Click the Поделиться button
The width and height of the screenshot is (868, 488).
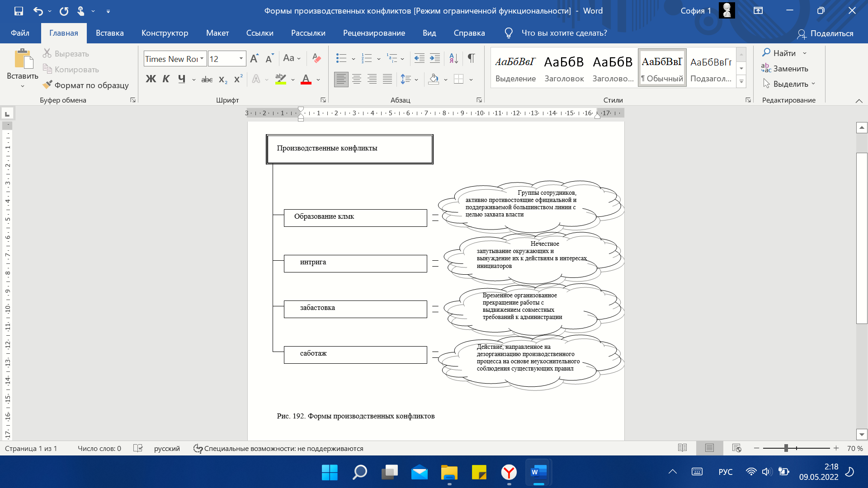[x=825, y=33]
